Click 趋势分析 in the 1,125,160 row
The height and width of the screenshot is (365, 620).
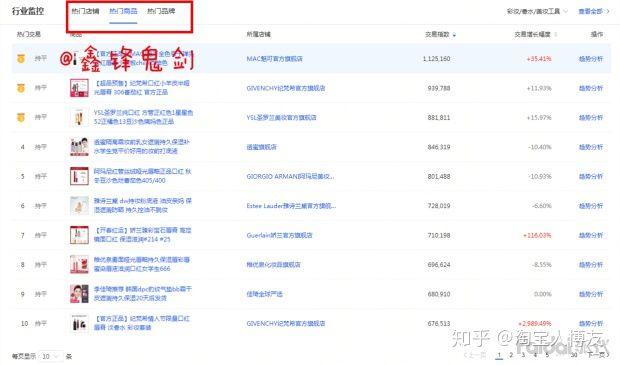pos(591,59)
